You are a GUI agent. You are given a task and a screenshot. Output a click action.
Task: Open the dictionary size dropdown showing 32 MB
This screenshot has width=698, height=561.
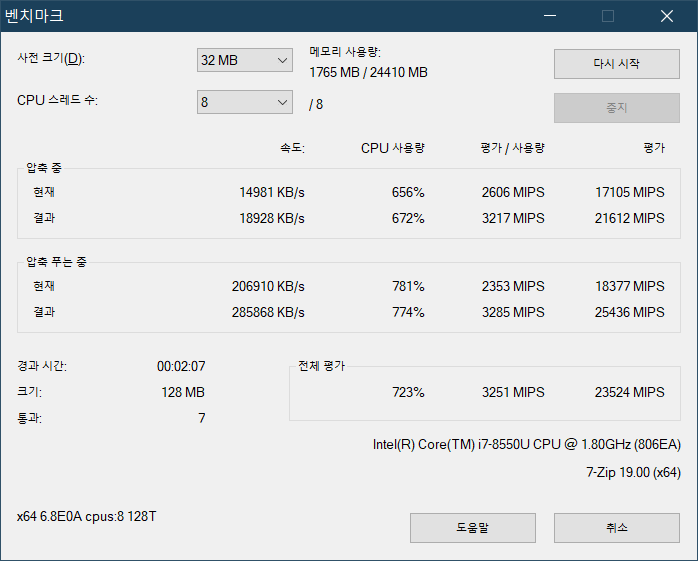point(244,60)
